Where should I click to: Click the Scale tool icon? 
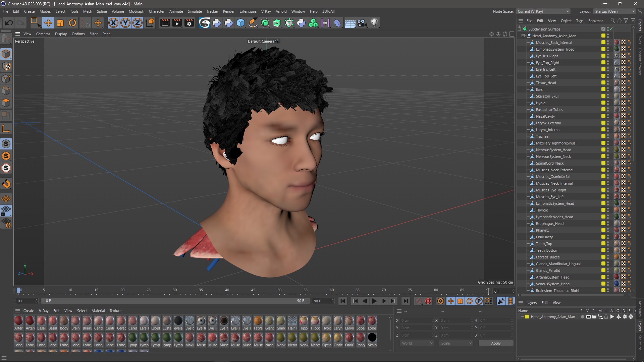coord(60,23)
